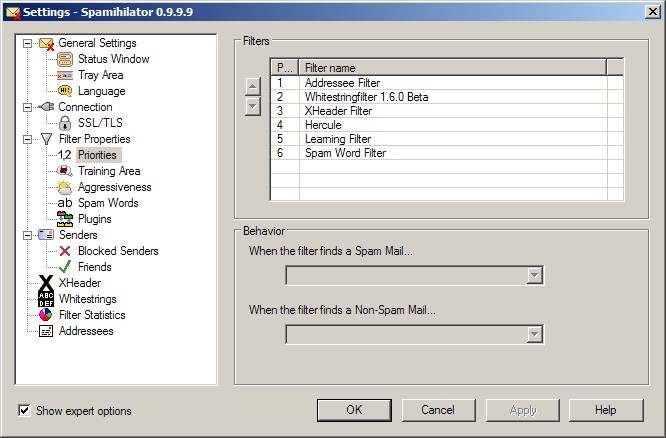666x438 pixels.
Task: Click the Apply button
Action: 523,410
